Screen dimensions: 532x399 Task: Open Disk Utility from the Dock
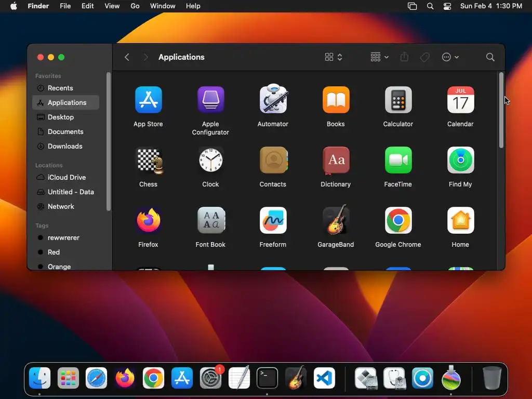(394, 378)
